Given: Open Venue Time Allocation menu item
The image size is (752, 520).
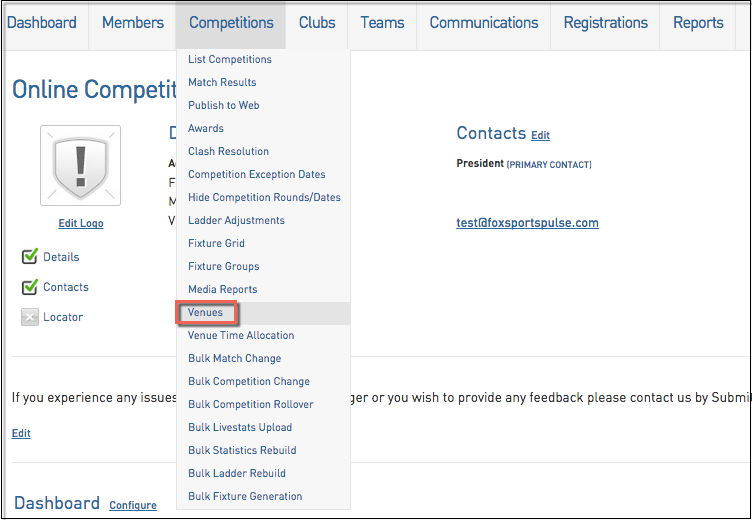Looking at the screenshot, I should tap(241, 335).
